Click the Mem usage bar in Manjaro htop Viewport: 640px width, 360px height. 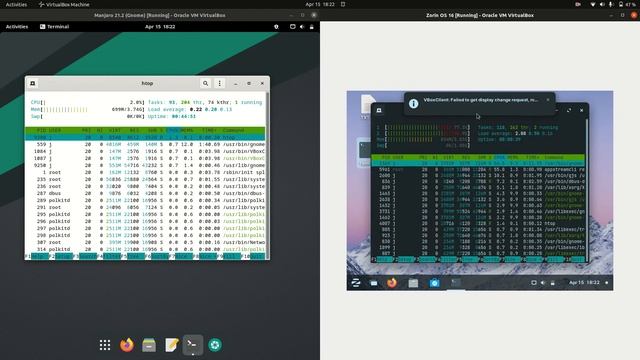click(x=88, y=109)
